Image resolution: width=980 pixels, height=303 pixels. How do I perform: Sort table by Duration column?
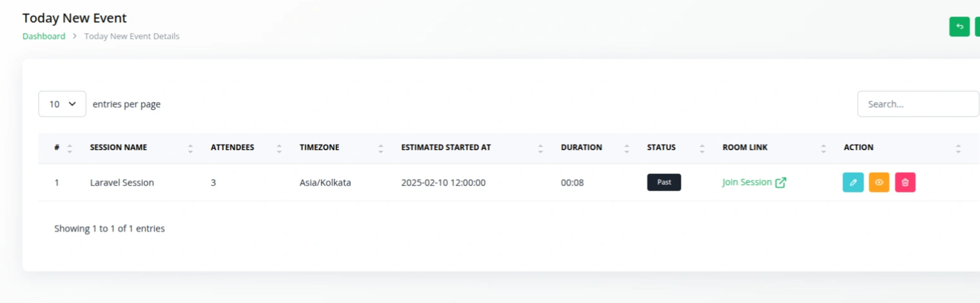click(627, 148)
